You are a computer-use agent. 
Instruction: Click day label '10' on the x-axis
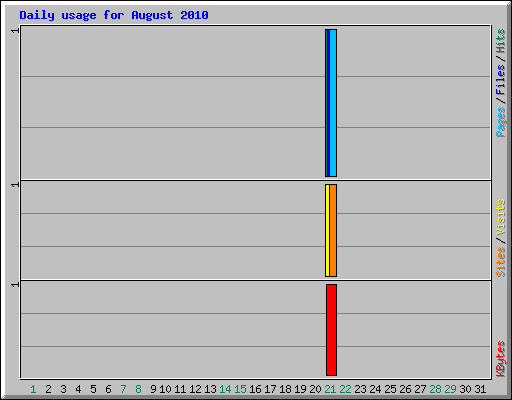(165, 389)
